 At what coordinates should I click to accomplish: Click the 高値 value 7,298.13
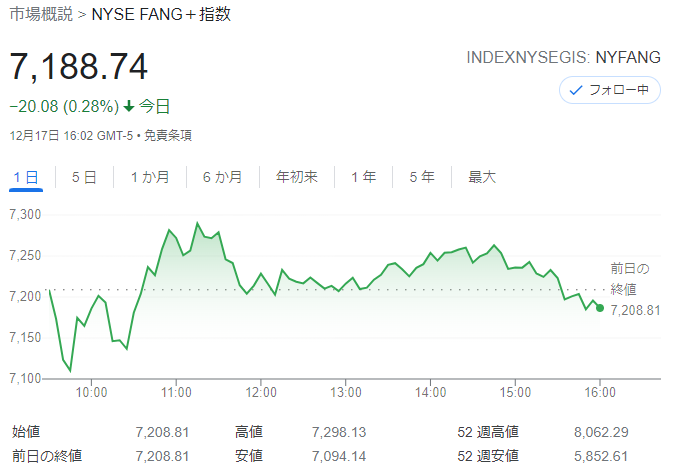[x=339, y=432]
